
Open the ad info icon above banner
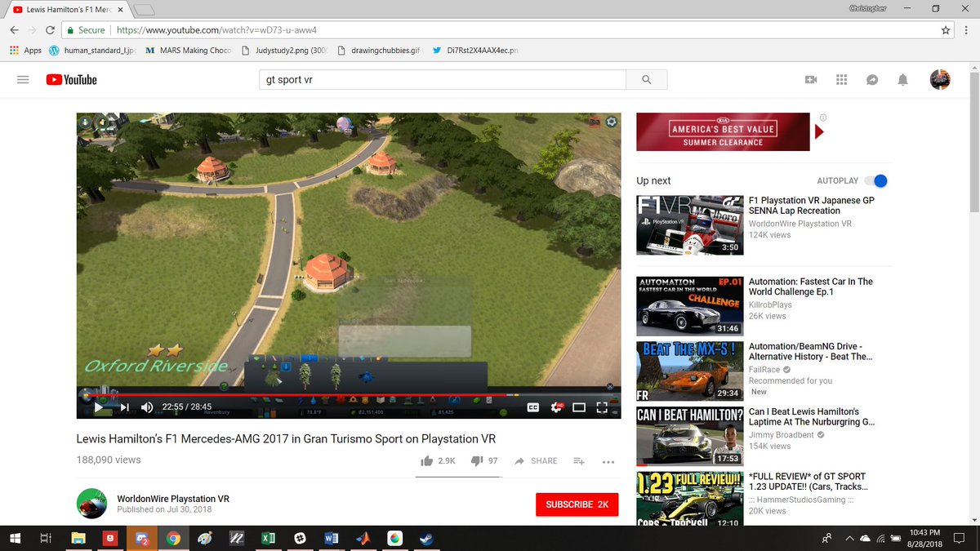point(822,118)
